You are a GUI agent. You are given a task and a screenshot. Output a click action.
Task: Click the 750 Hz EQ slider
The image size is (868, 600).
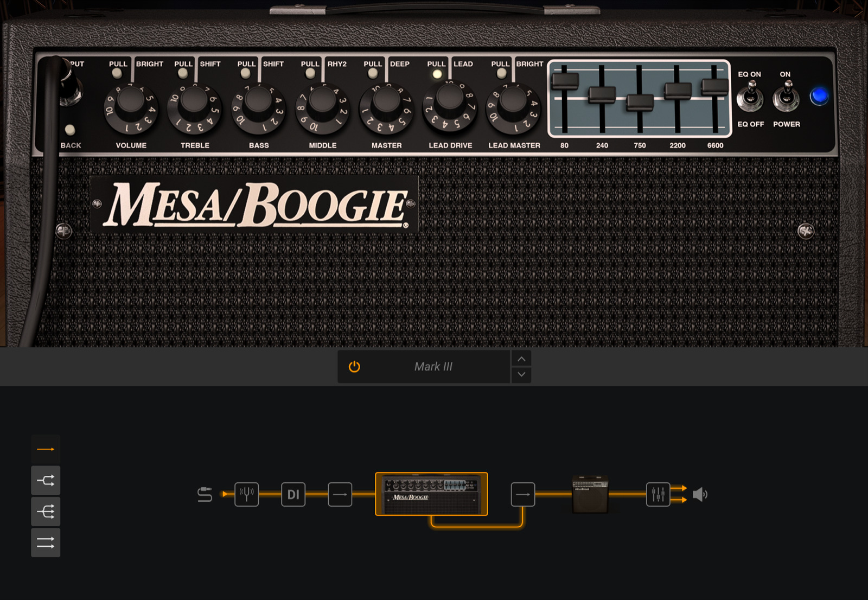click(x=640, y=102)
